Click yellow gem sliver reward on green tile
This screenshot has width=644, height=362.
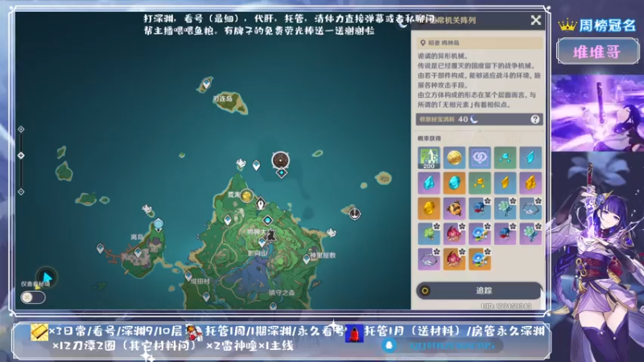coord(479,183)
